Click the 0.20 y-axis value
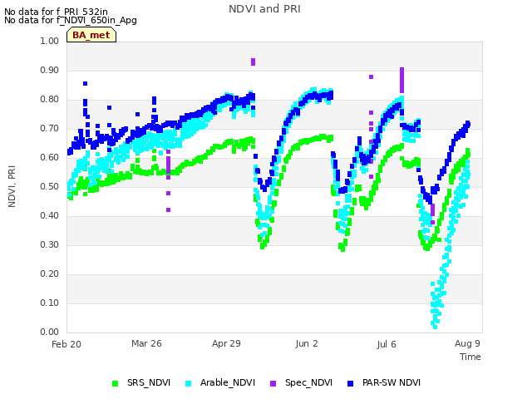 pos(50,273)
